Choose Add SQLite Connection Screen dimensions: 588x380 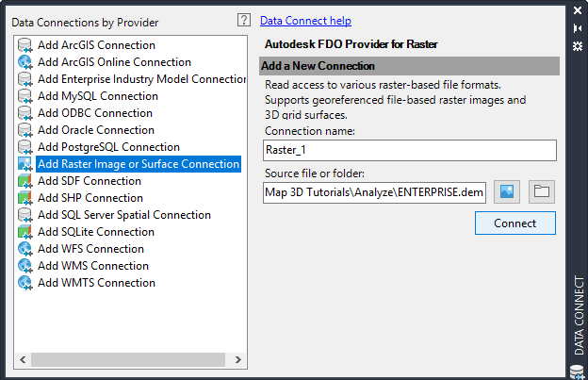coord(95,232)
